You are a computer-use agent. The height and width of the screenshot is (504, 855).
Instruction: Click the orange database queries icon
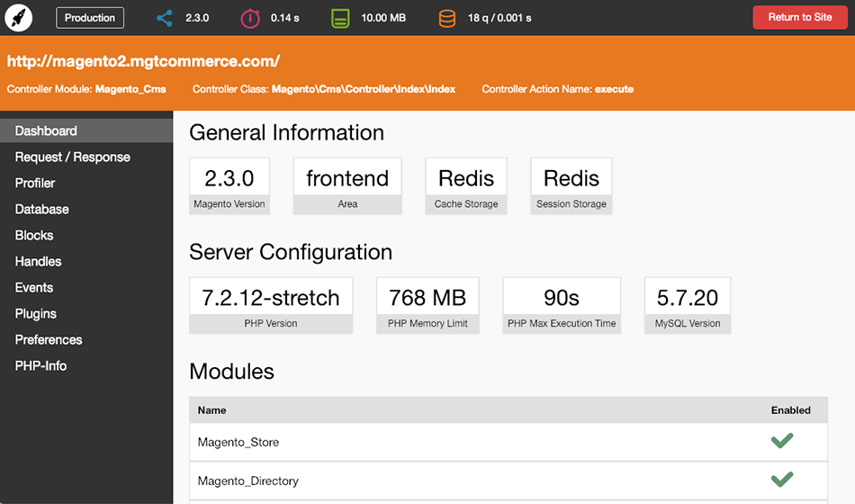tap(447, 18)
